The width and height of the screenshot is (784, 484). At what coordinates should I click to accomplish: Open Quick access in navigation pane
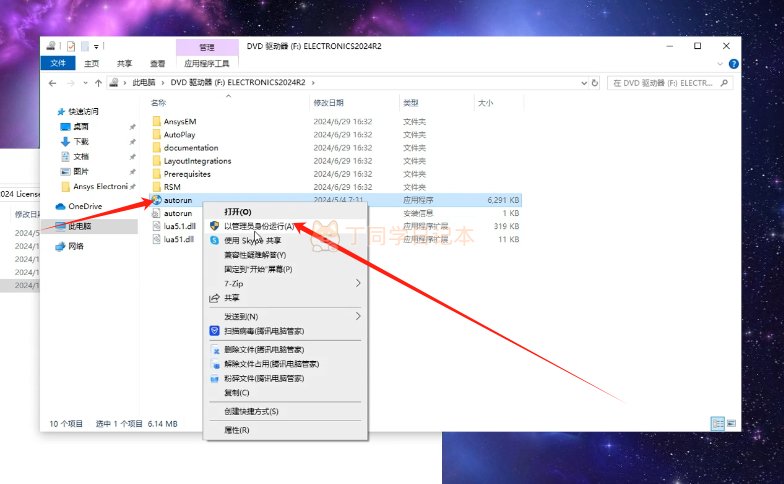tap(78, 111)
